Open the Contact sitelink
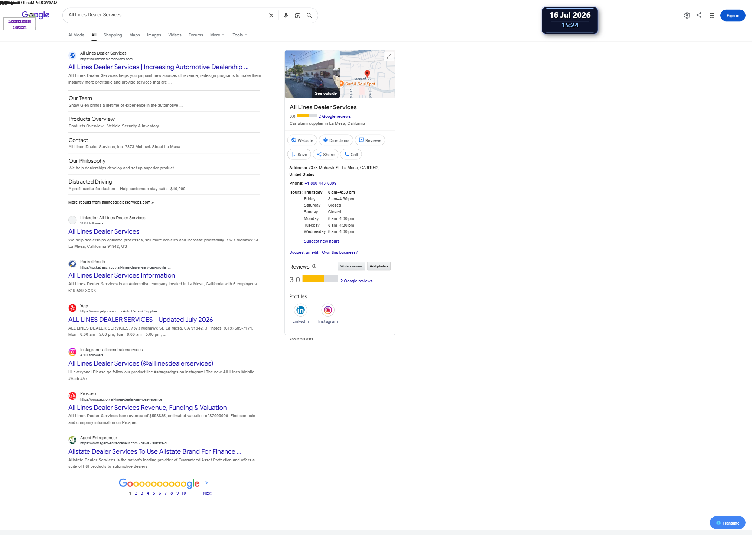This screenshot has width=756, height=535. [x=78, y=140]
